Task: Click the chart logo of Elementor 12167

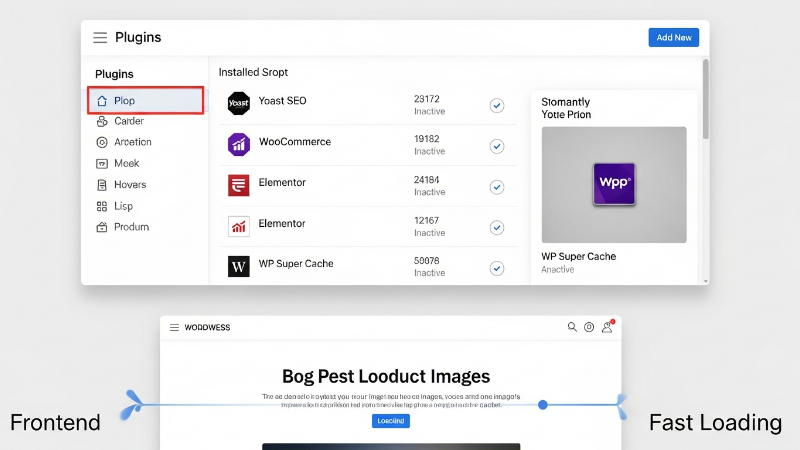Action: [239, 226]
